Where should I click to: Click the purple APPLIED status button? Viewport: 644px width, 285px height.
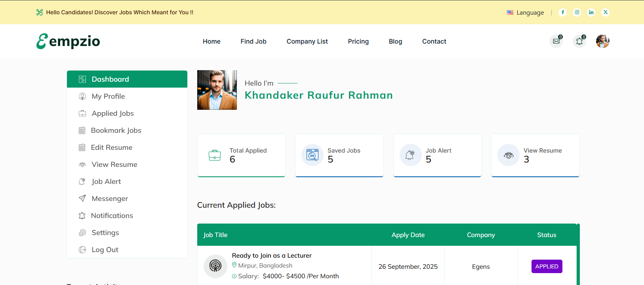coord(547,266)
